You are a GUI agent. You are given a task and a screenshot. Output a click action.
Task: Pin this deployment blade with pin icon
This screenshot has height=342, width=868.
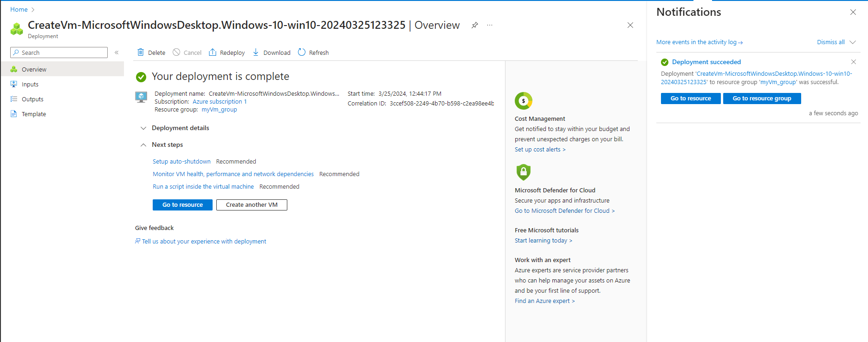(x=474, y=25)
